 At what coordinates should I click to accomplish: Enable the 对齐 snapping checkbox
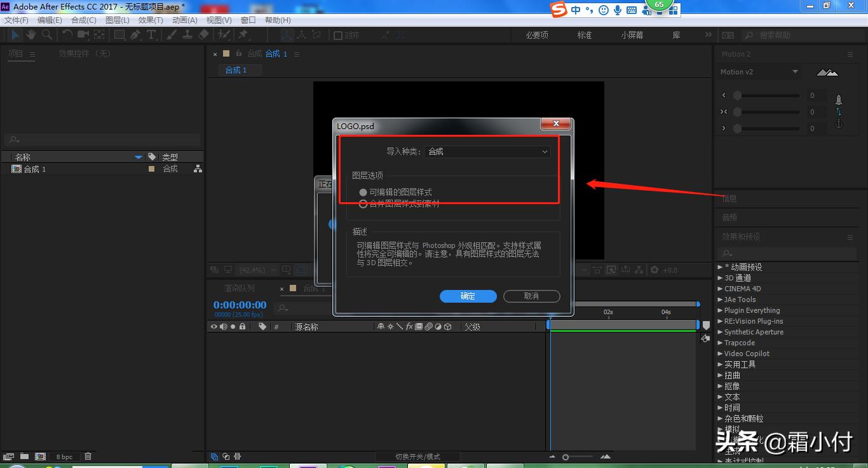point(337,36)
